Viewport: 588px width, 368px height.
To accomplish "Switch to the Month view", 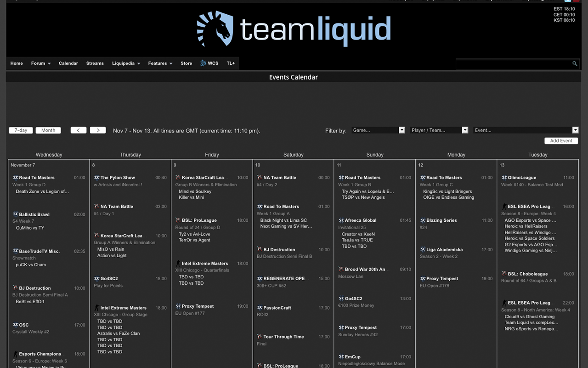I will pos(48,130).
